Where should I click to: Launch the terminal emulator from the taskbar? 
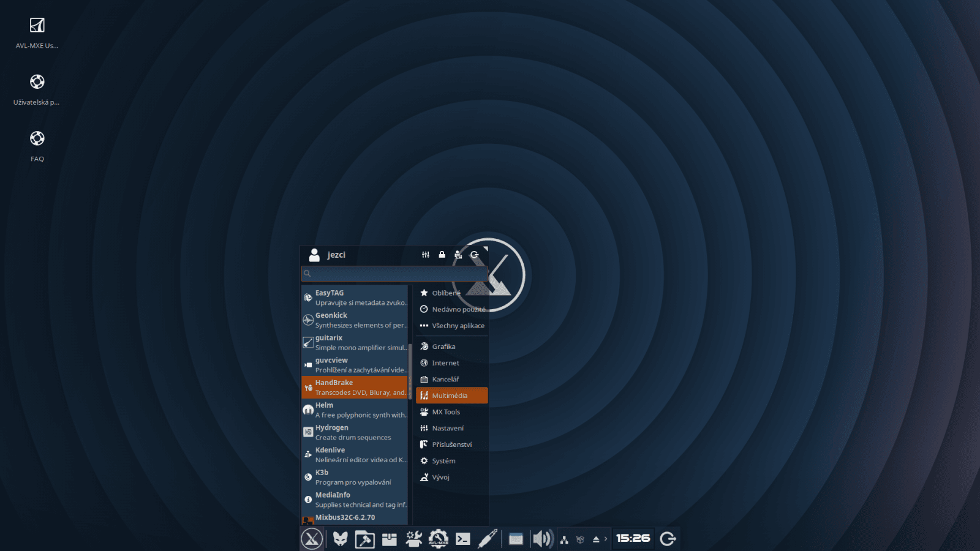pos(464,539)
